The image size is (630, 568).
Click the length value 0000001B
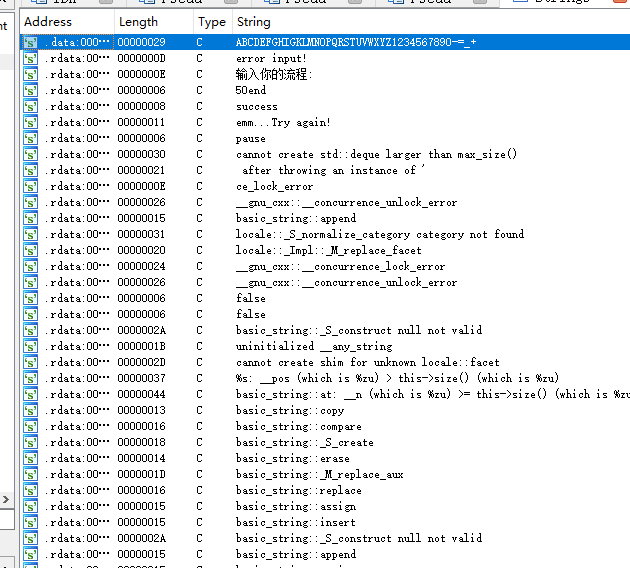coord(141,346)
